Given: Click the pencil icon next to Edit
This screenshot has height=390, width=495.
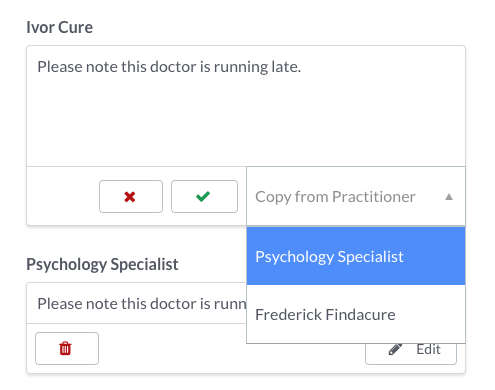Looking at the screenshot, I should [x=395, y=349].
